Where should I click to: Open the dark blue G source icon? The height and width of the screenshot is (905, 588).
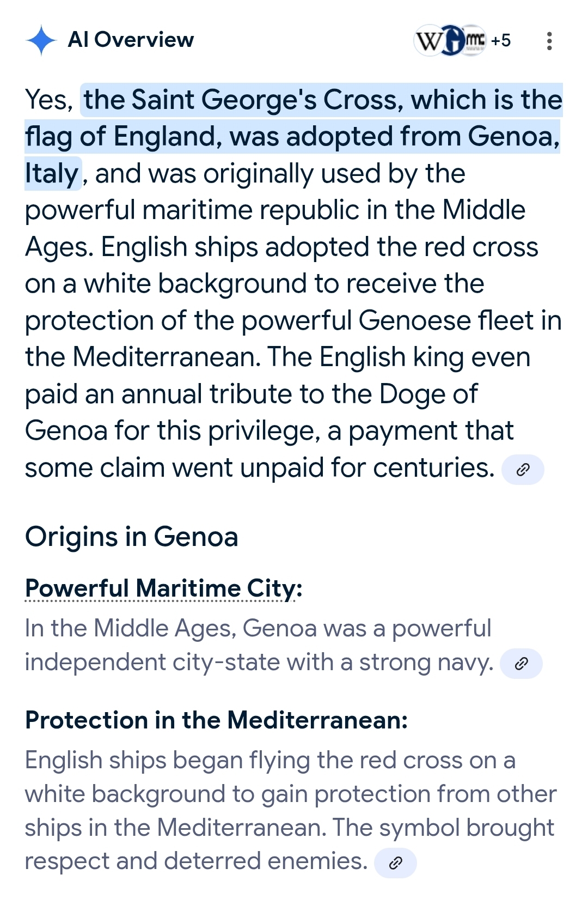tap(451, 41)
